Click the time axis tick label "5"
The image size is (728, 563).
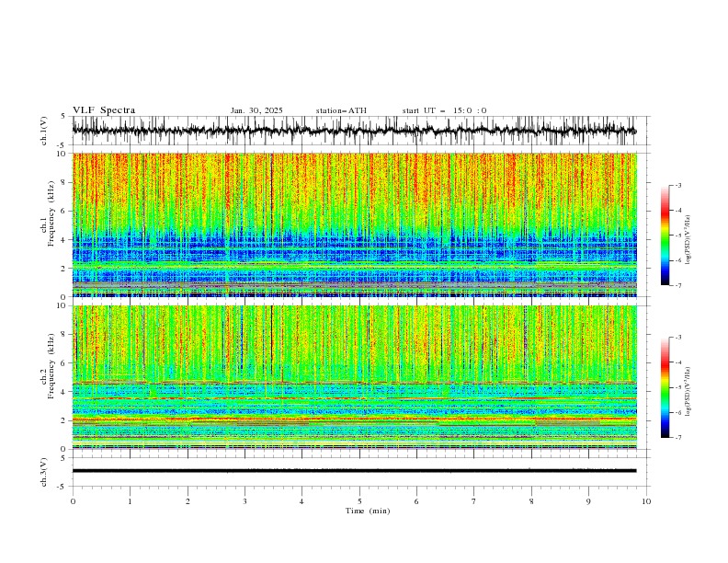pyautogui.click(x=359, y=501)
